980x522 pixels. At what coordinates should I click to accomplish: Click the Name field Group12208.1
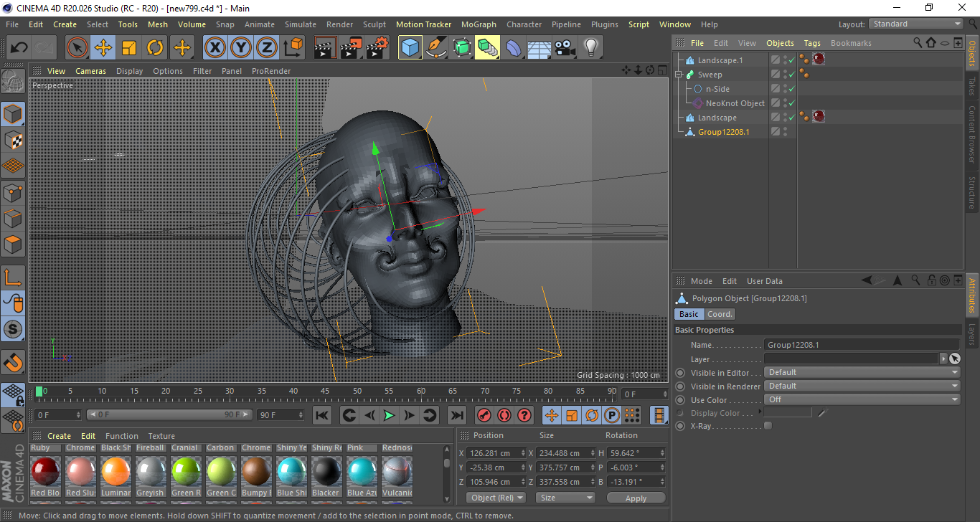coord(862,345)
